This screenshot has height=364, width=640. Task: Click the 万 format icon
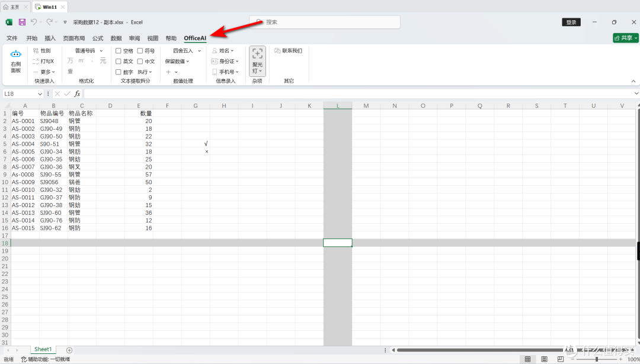70,61
